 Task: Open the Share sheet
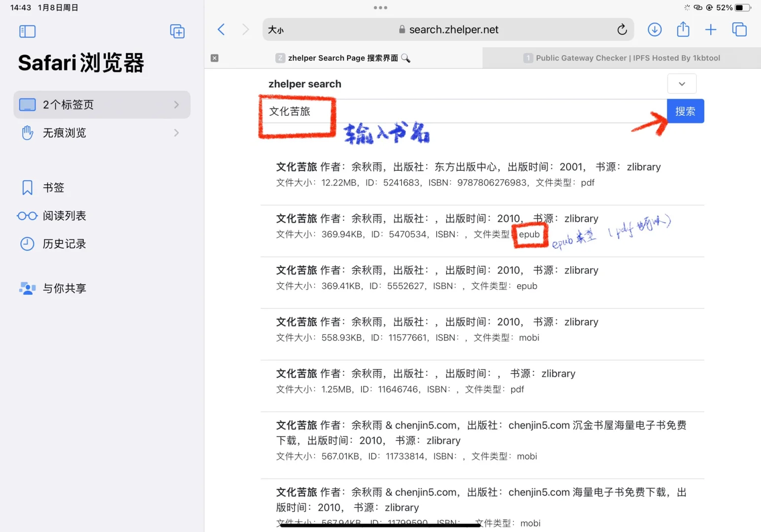[683, 29]
